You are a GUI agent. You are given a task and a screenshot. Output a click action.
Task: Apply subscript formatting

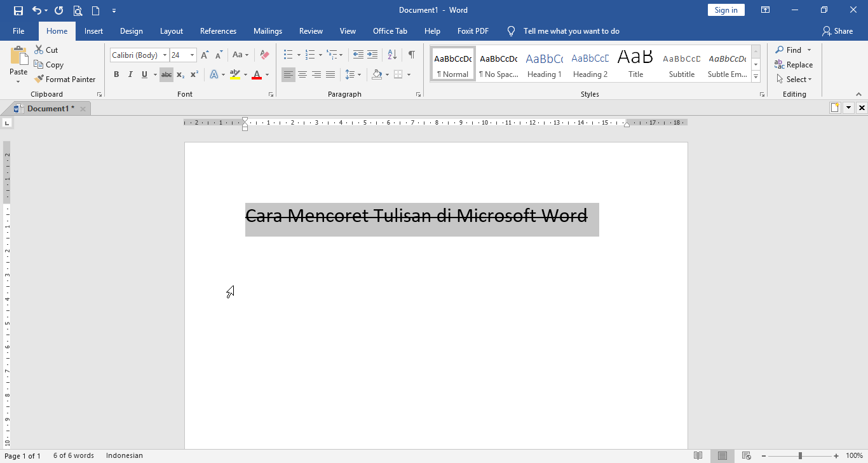[180, 74]
